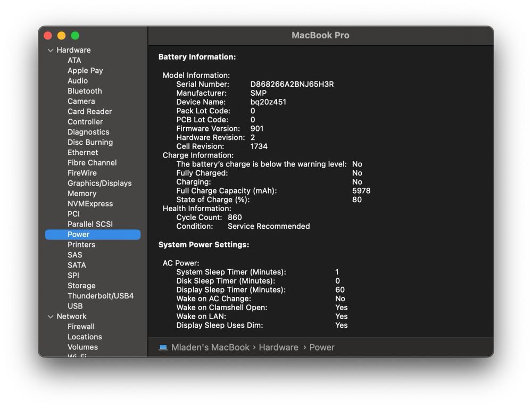Show Memory hardware details

82,193
